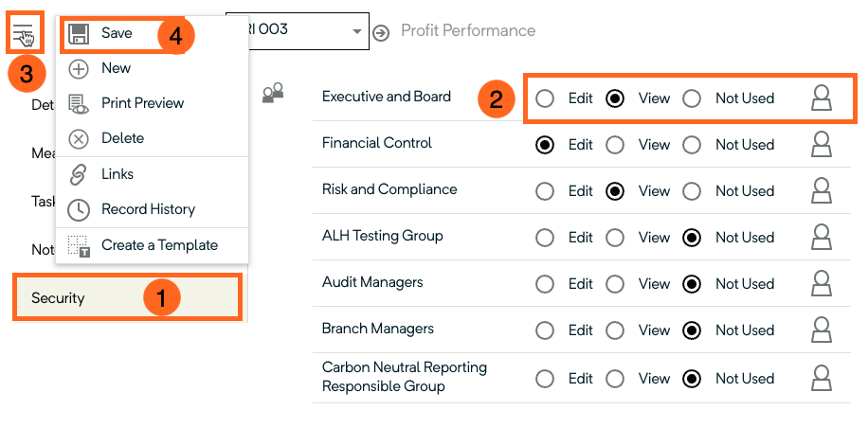This screenshot has width=868, height=428.
Task: Click the group people icon
Action: (273, 92)
